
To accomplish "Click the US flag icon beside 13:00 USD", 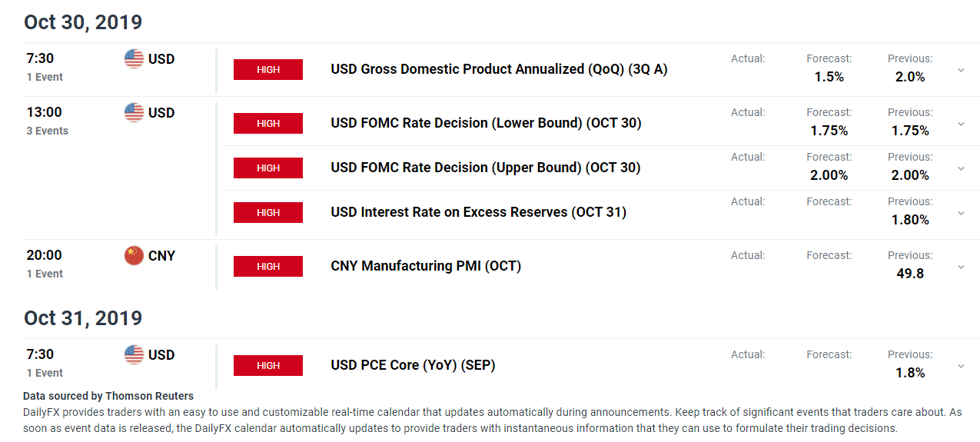I will 134,112.
